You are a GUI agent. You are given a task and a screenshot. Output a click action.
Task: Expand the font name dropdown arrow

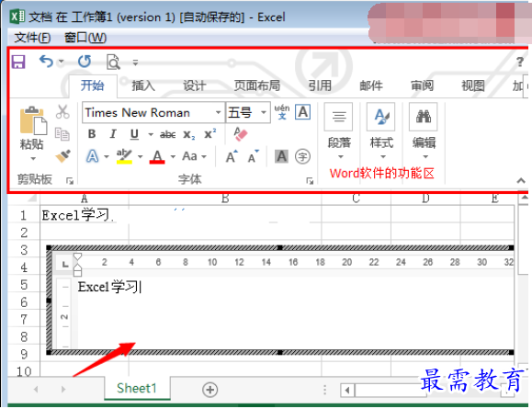point(218,112)
